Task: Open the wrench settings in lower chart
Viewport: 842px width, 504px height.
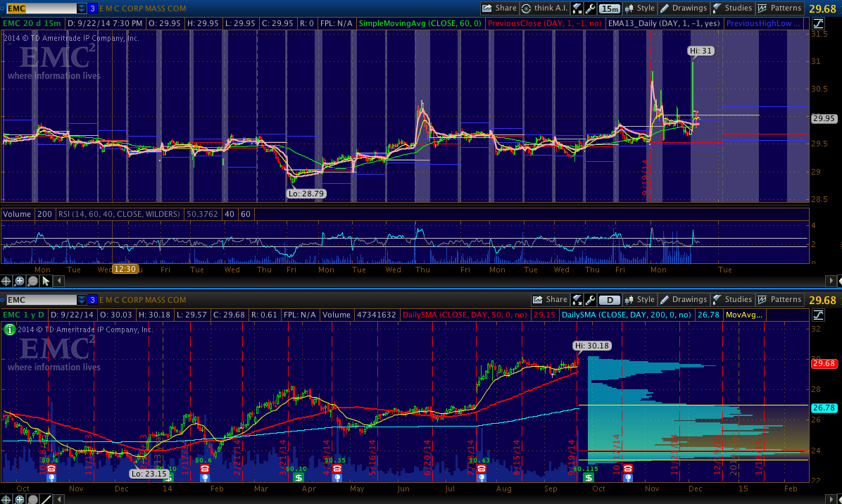Action: (x=590, y=300)
